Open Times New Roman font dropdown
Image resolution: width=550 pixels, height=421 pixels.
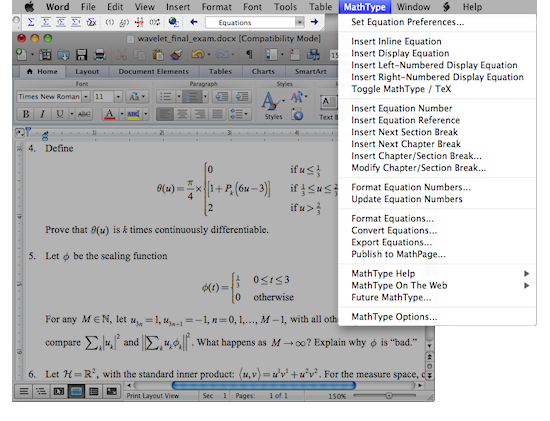pyautogui.click(x=86, y=96)
